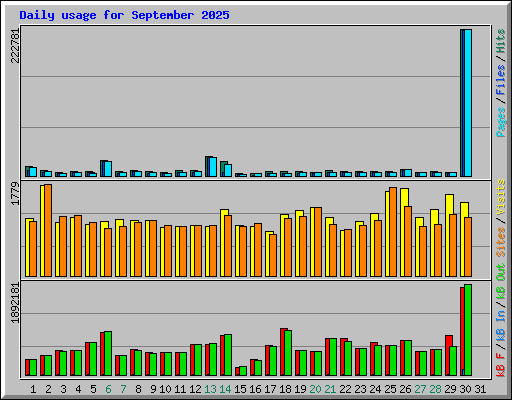Viewport: 512px width, 400px height.
Task: Select day 1 on the x-axis
Action: pos(33,389)
